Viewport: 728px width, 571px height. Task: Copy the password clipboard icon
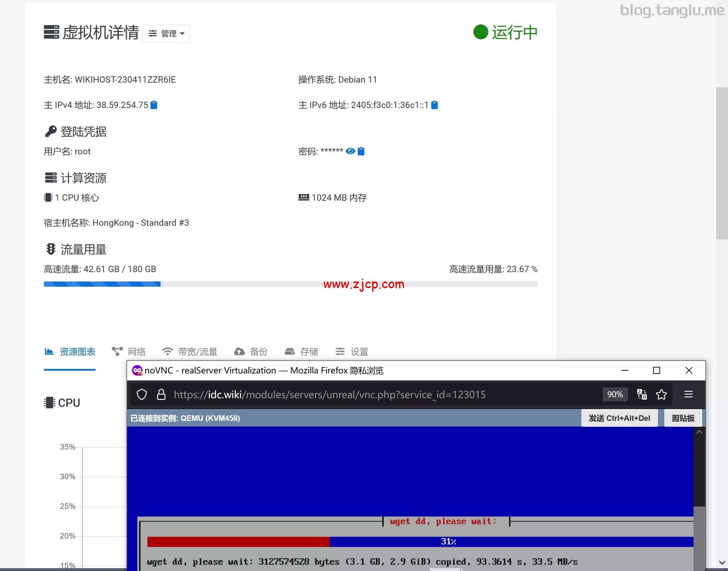coord(361,151)
